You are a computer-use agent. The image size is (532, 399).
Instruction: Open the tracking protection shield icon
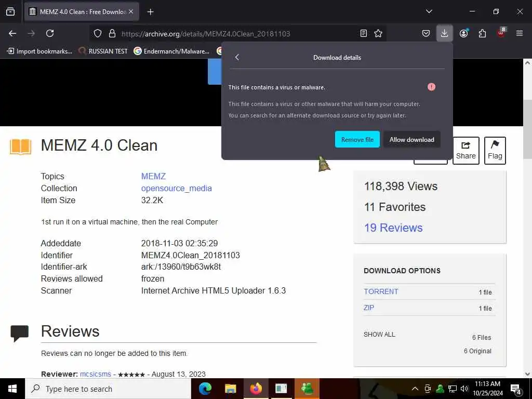point(98,33)
